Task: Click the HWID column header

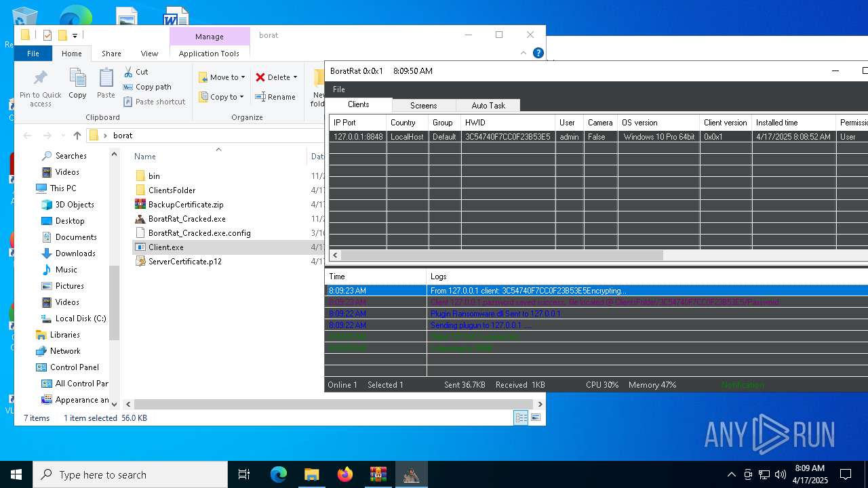Action: click(x=508, y=123)
